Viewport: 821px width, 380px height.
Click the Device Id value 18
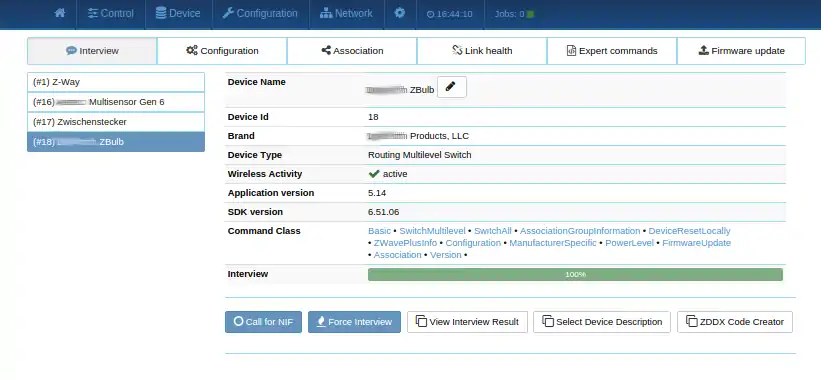[373, 117]
